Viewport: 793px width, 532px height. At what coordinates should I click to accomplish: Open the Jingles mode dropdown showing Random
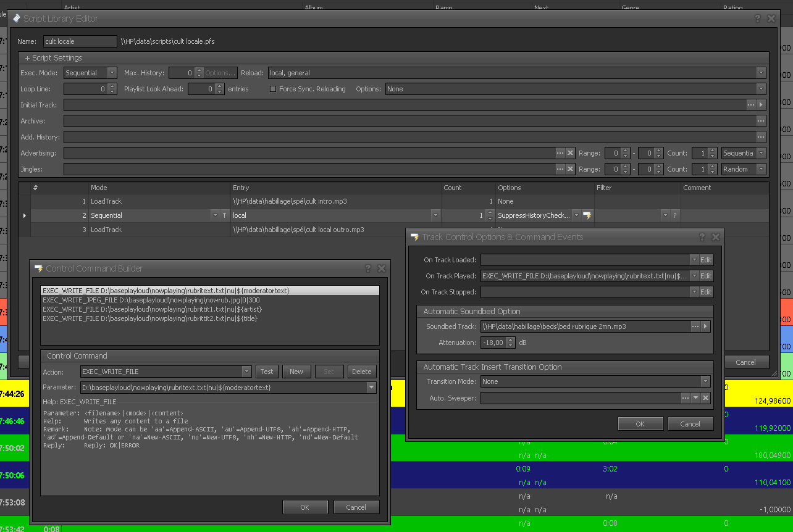pos(761,169)
